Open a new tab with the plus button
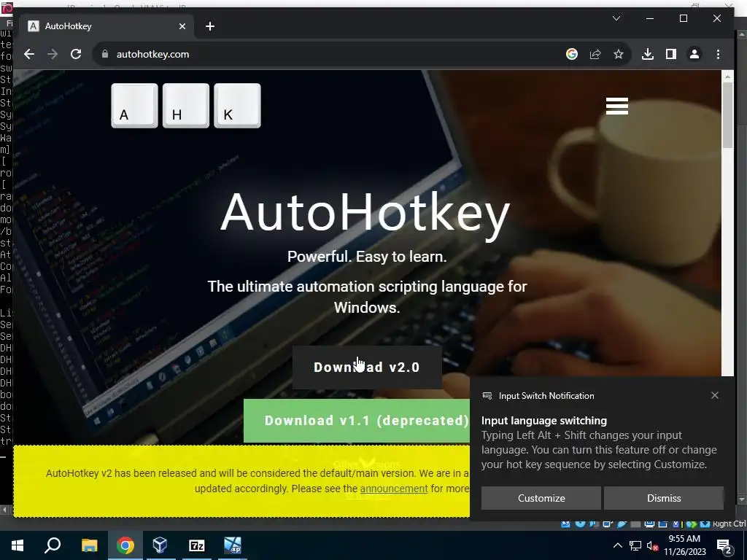Image resolution: width=747 pixels, height=560 pixels. pos(210,26)
